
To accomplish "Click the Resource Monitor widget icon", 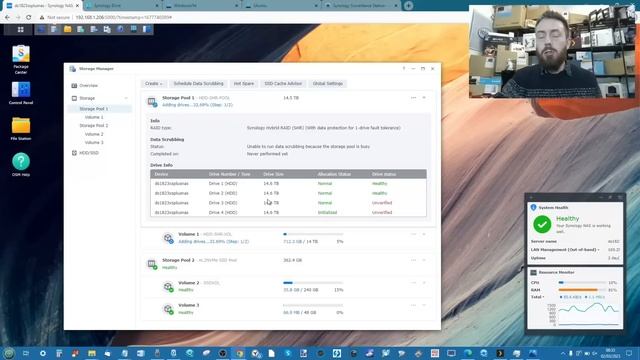I will coord(533,272).
